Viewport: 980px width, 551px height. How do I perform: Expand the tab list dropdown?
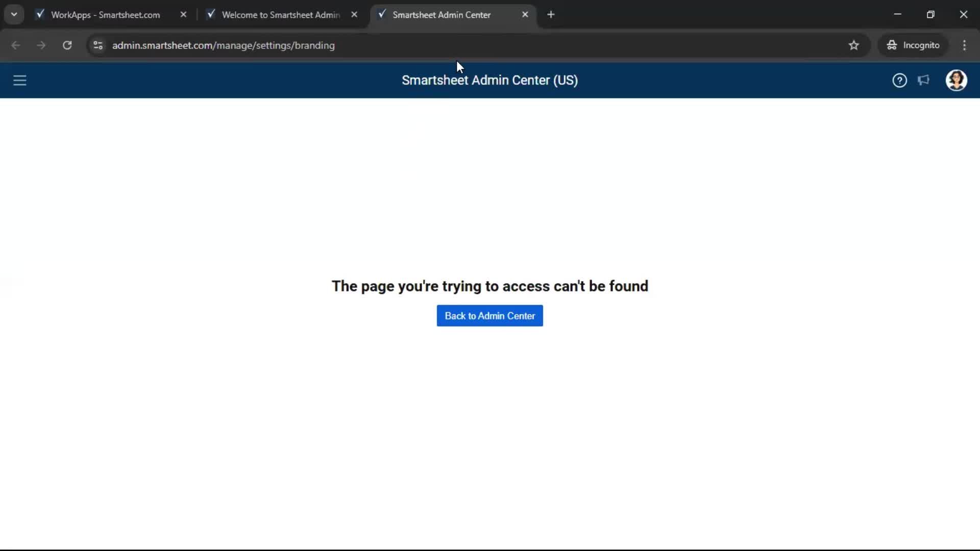click(x=14, y=14)
